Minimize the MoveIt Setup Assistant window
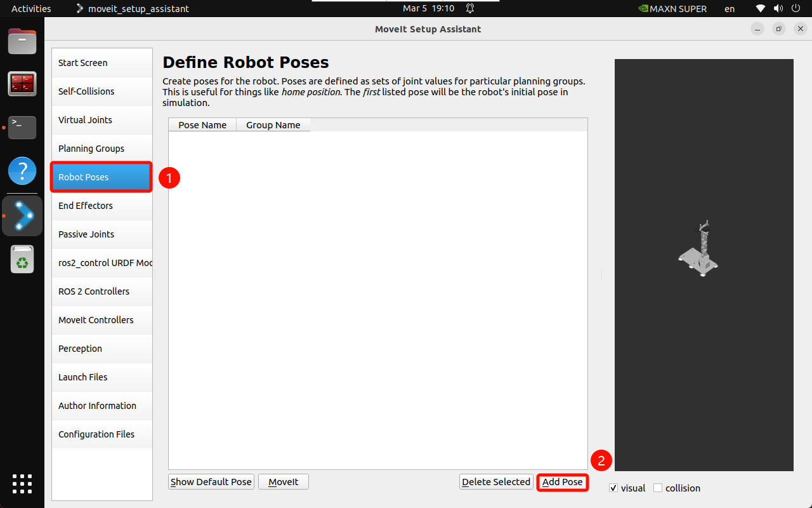Viewport: 812px width, 508px height. [757, 29]
